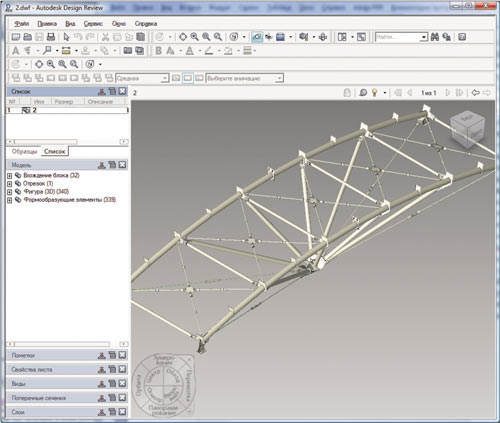Viewport: 500px width, 423px height.
Task: Click the Print icon in toolbar
Action: tap(51, 37)
